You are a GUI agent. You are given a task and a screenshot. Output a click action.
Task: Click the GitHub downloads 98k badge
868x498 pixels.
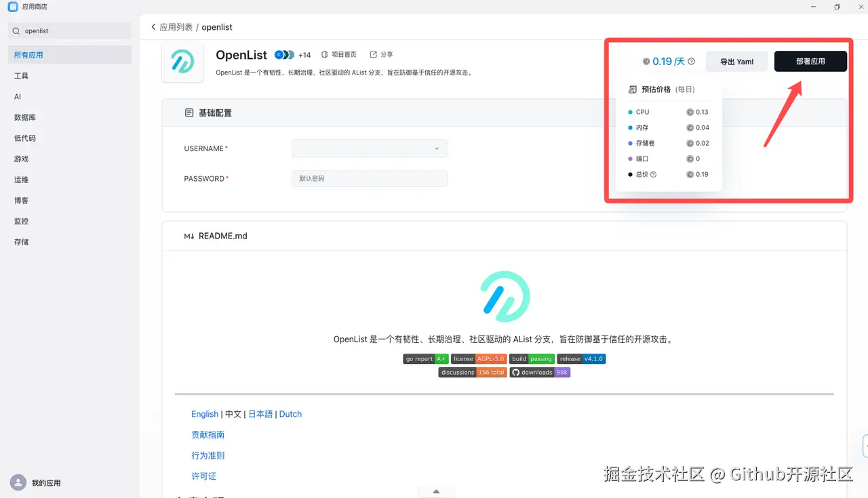pyautogui.click(x=540, y=373)
